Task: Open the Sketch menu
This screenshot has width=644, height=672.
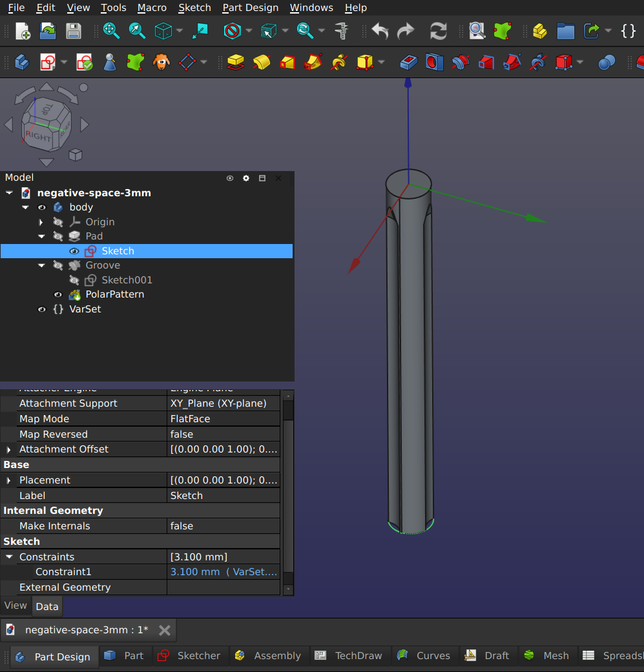Action: pyautogui.click(x=194, y=8)
